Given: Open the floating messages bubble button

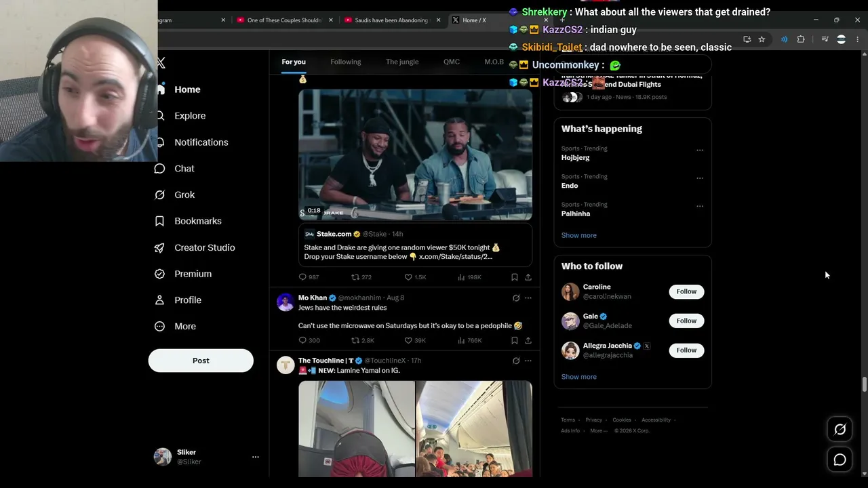Looking at the screenshot, I should click(840, 460).
